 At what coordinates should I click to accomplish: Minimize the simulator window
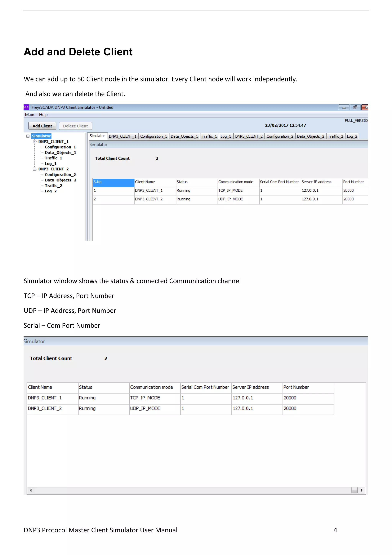[344, 107]
